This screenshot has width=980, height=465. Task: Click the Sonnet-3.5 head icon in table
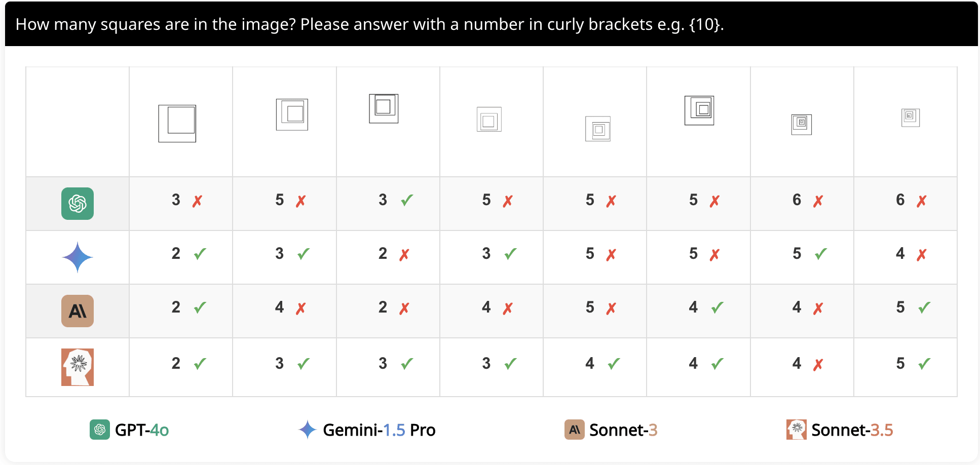click(x=78, y=367)
